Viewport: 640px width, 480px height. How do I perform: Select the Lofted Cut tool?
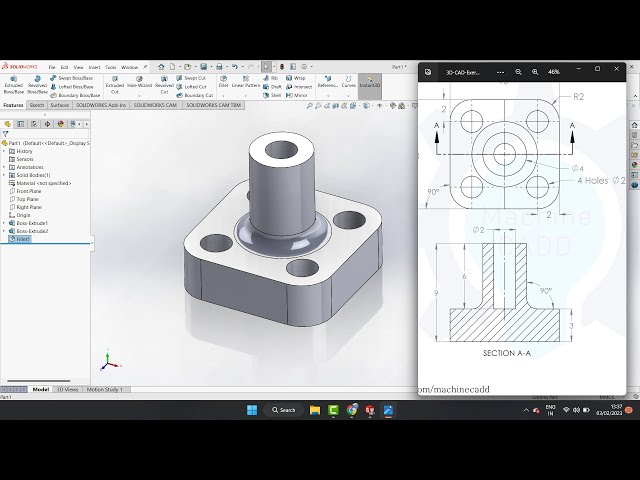pyautogui.click(x=191, y=87)
